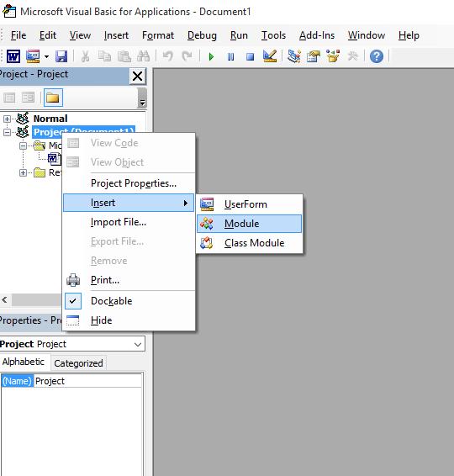Click the Copy toolbar icon
The height and width of the screenshot is (476, 454).
click(105, 56)
